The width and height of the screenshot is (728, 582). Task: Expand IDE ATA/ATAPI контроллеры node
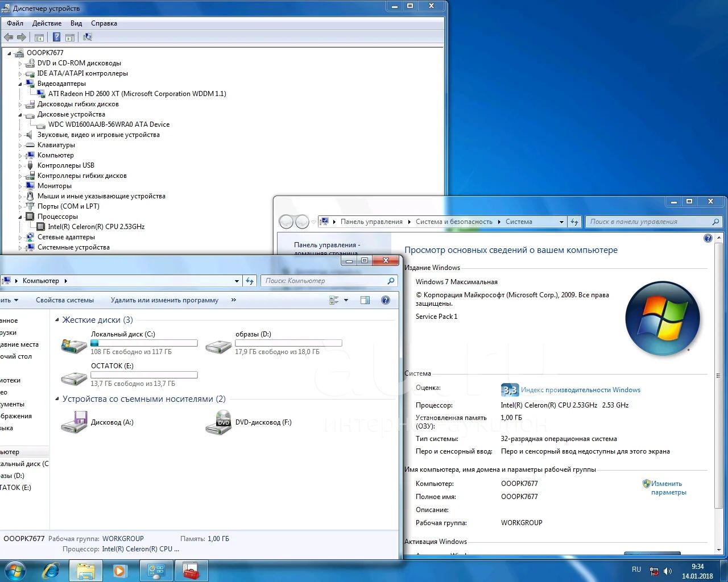tap(20, 74)
